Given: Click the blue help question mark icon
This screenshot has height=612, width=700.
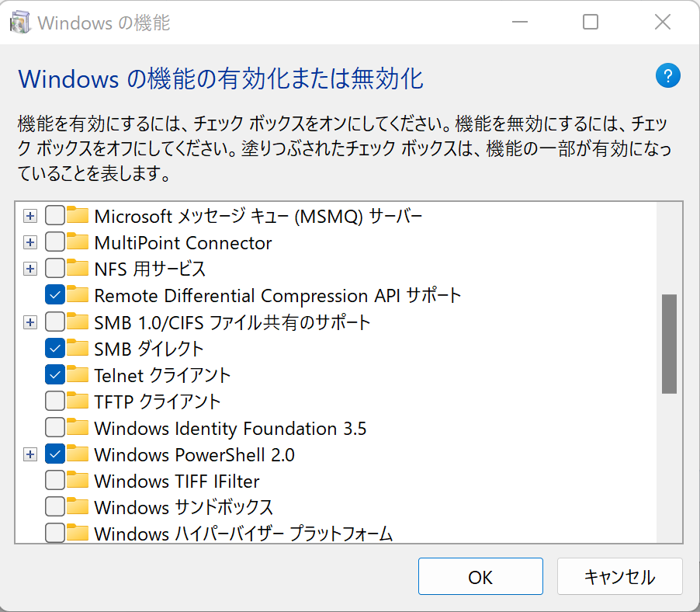Looking at the screenshot, I should point(667,76).
